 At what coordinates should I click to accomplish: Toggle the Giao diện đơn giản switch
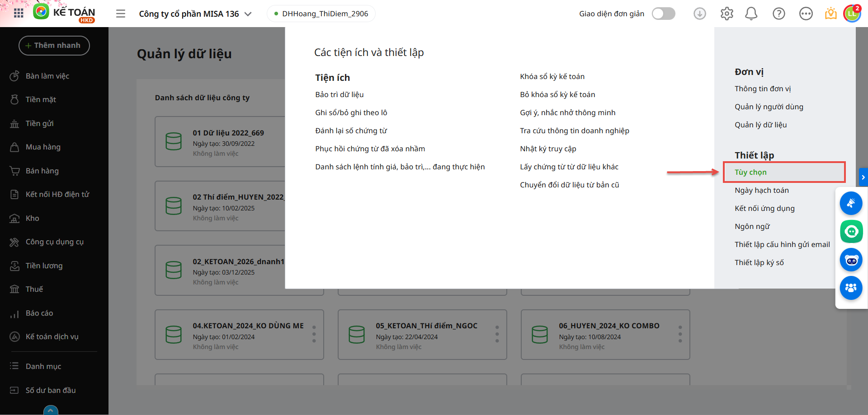point(663,14)
